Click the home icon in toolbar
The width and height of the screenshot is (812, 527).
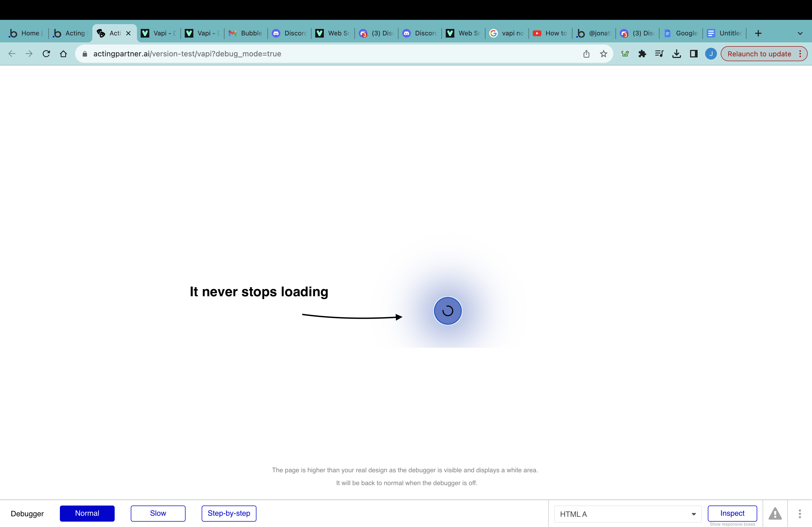pos(63,53)
